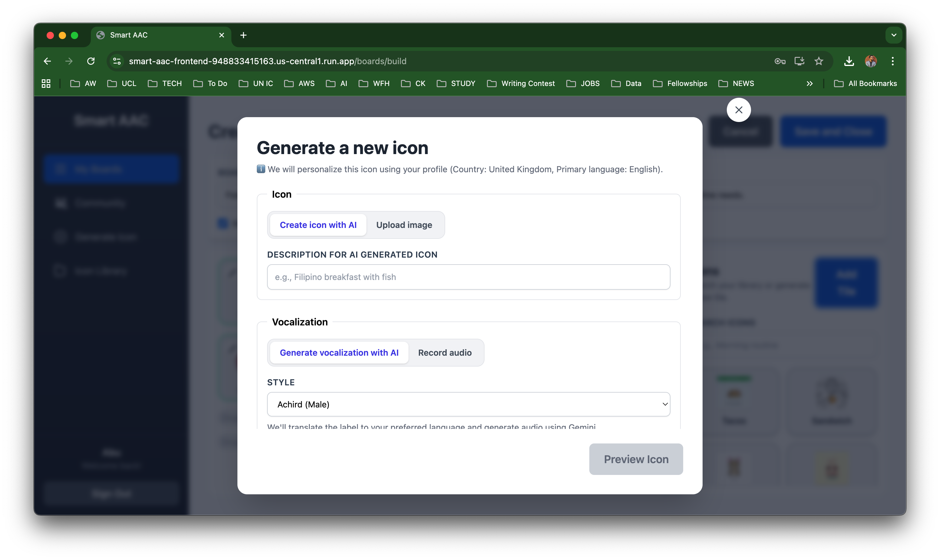
Task: Click the browser reload icon
Action: point(91,61)
